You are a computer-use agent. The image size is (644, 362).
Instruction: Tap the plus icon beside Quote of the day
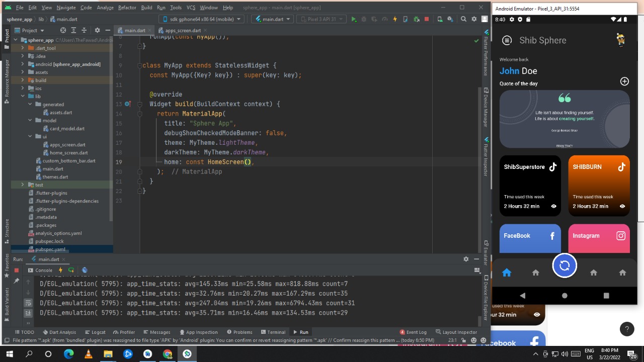[624, 81]
